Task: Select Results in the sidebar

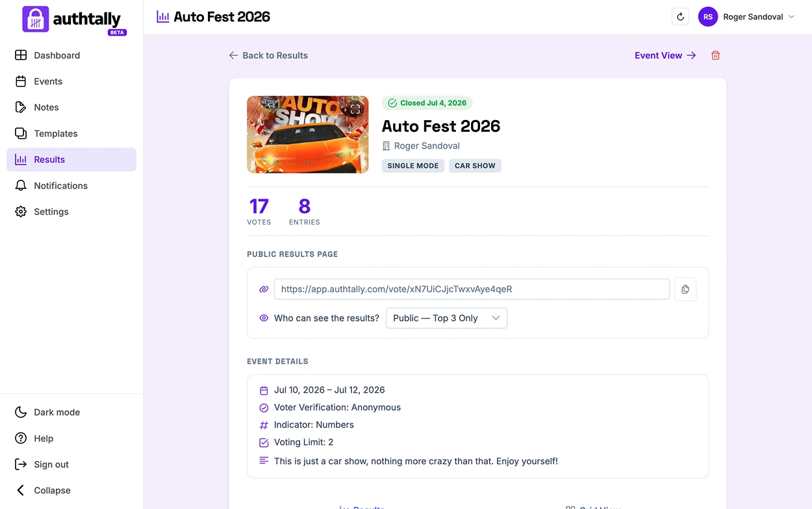Action: point(71,160)
